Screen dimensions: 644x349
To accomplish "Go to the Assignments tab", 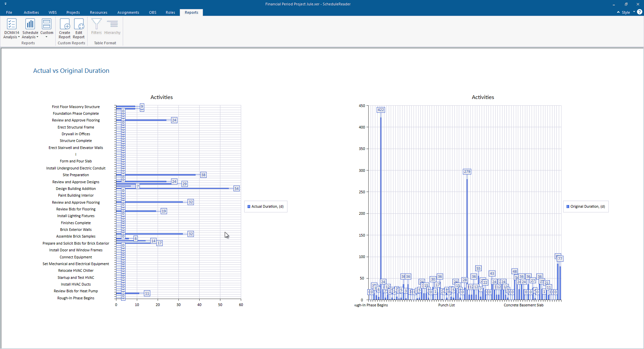I will click(x=128, y=12).
